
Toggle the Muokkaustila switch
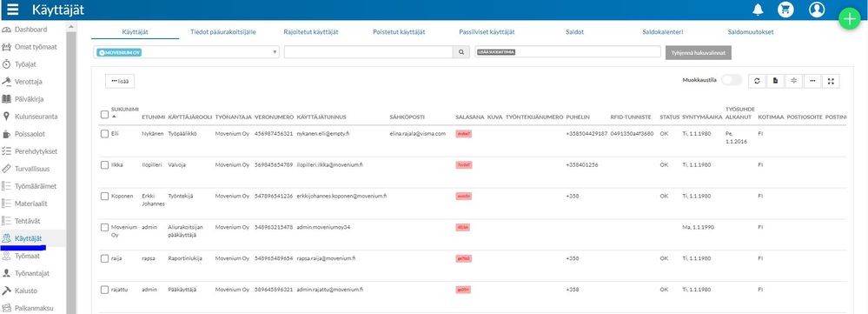click(x=732, y=80)
